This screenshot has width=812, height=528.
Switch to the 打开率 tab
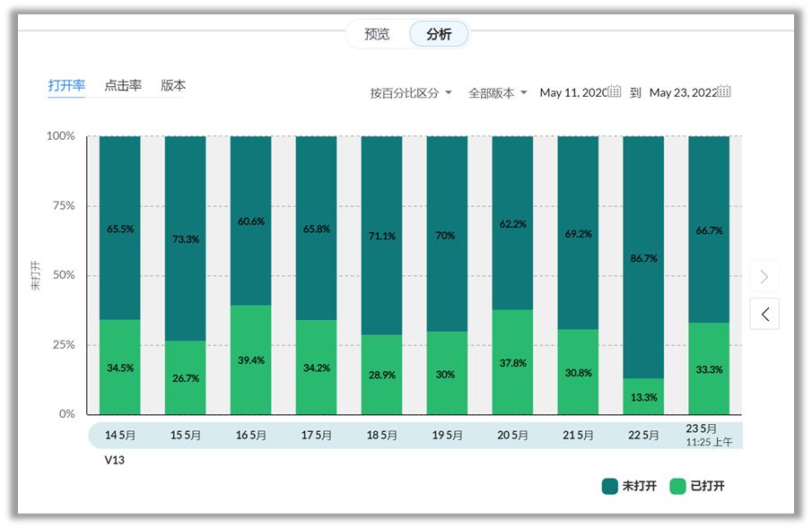pyautogui.click(x=66, y=86)
